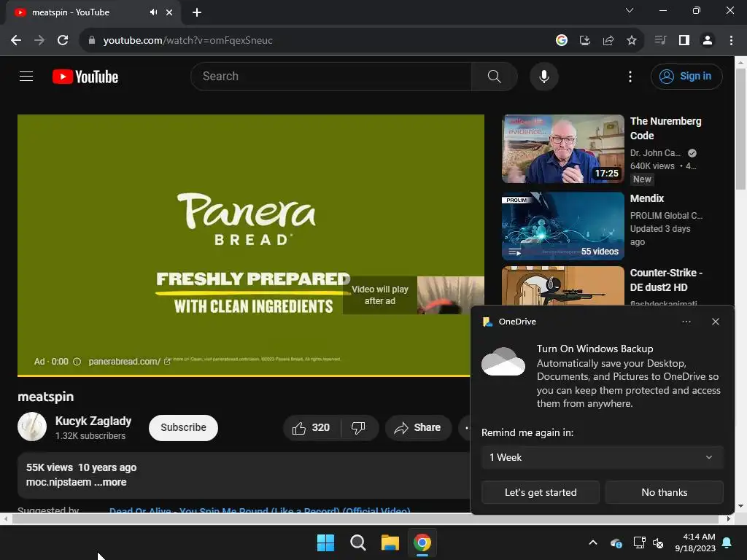
Task: Share this page icon in Chrome
Action: 608,41
